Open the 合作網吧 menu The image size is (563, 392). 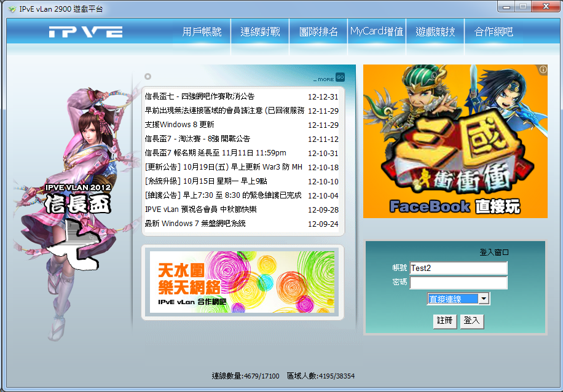coord(494,32)
